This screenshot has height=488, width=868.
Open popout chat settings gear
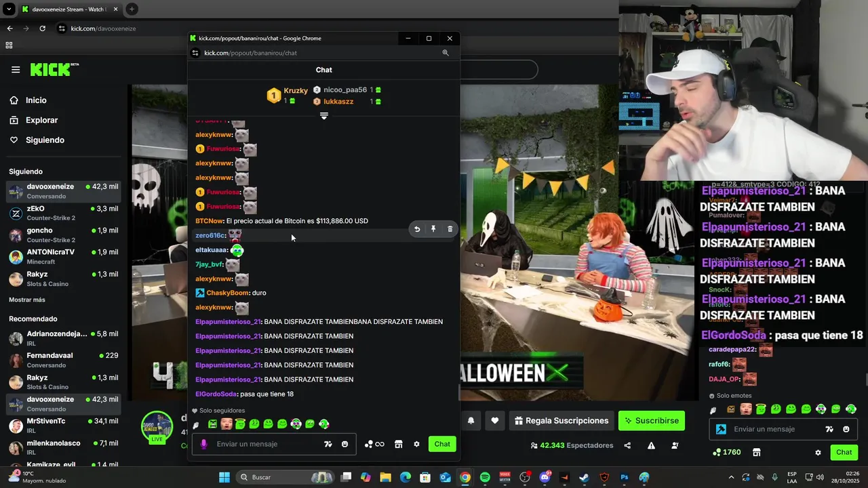(x=416, y=444)
